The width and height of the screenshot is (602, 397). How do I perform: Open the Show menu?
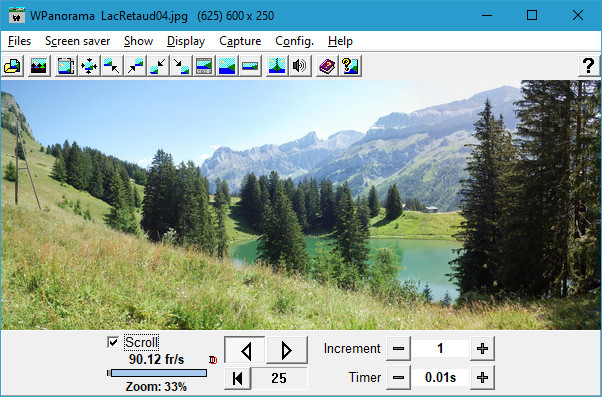[138, 41]
